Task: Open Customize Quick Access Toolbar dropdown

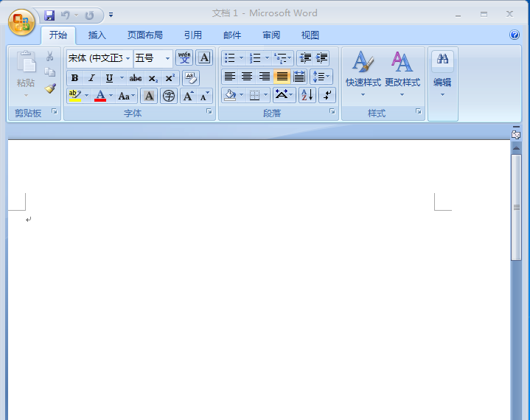Action: pos(111,15)
